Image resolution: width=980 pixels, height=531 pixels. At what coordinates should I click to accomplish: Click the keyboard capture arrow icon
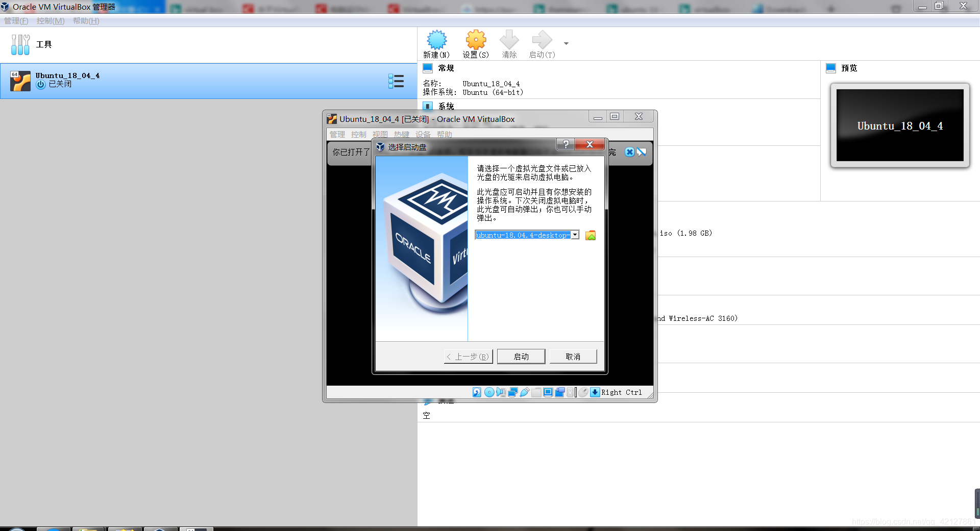[x=595, y=392]
